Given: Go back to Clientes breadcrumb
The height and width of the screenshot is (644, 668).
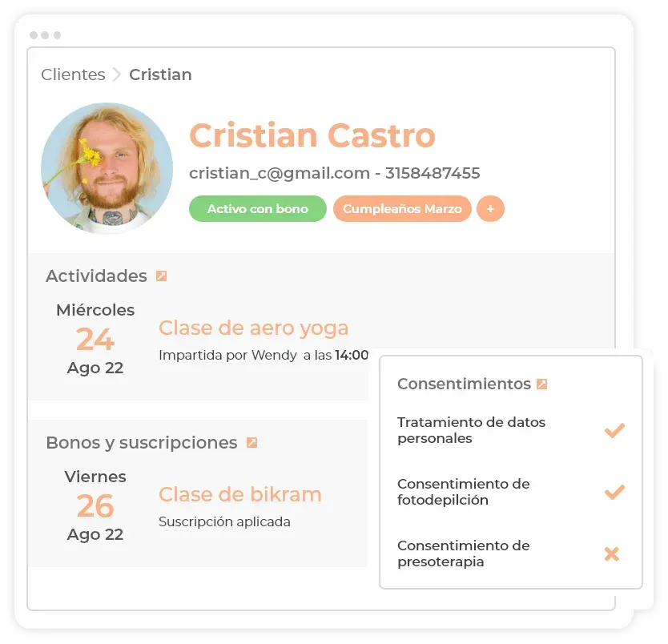Looking at the screenshot, I should pyautogui.click(x=73, y=74).
